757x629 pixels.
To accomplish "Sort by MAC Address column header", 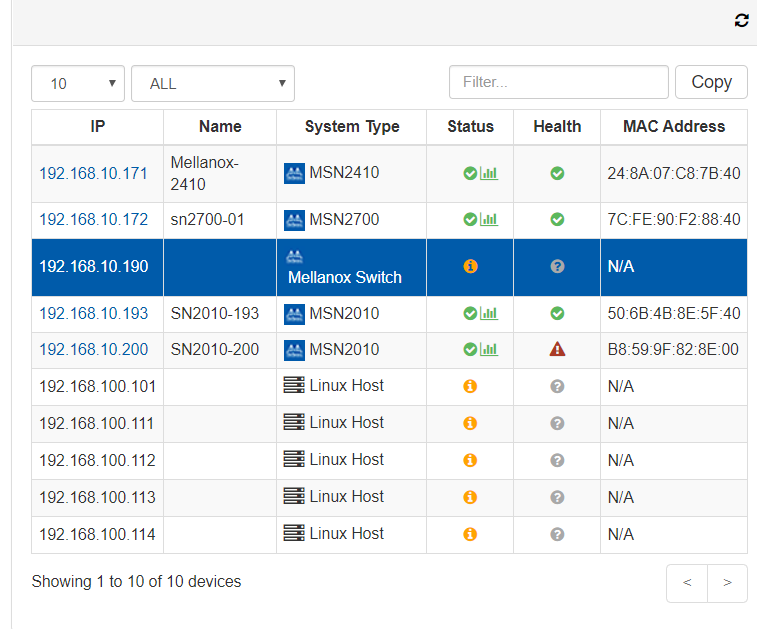I will pos(674,126).
